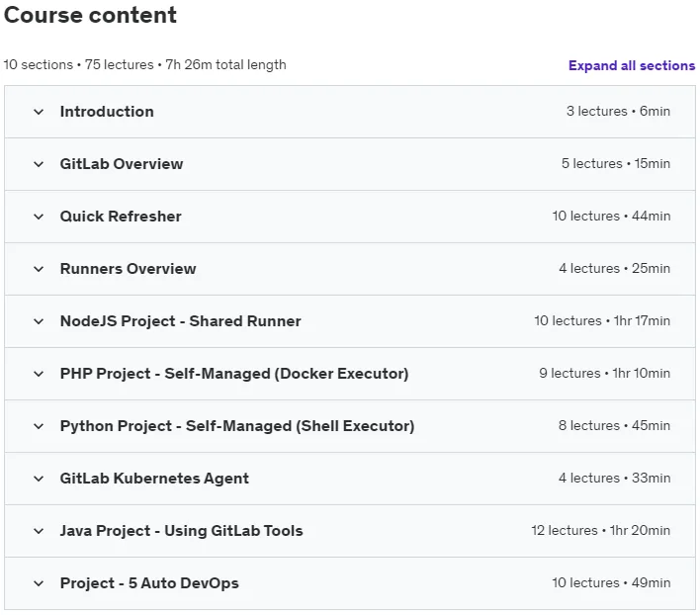Expand the Introduction section chevron
Viewport: 700px width, 615px height.
click(39, 112)
